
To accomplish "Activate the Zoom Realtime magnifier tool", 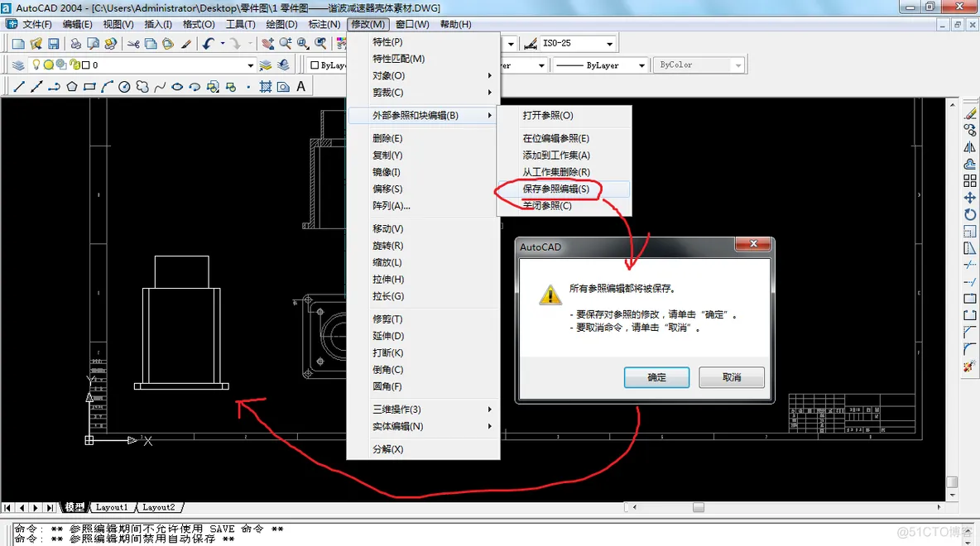I will click(x=286, y=44).
